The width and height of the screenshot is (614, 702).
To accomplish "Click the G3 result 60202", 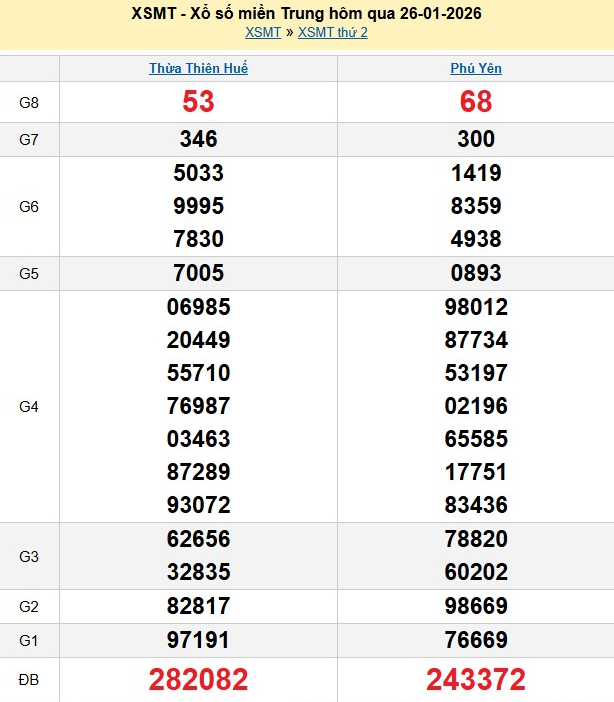I will [x=476, y=572].
